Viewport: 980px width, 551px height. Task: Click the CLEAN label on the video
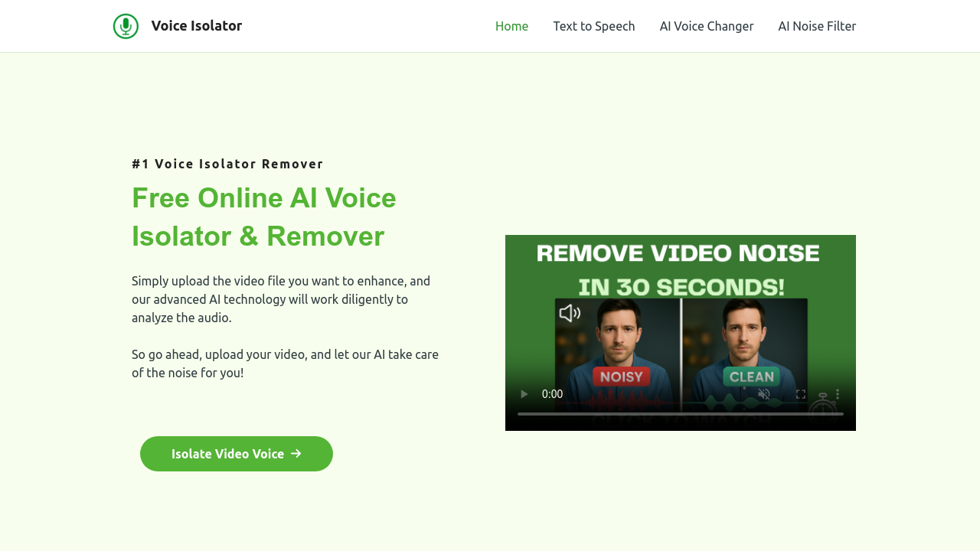coord(751,377)
